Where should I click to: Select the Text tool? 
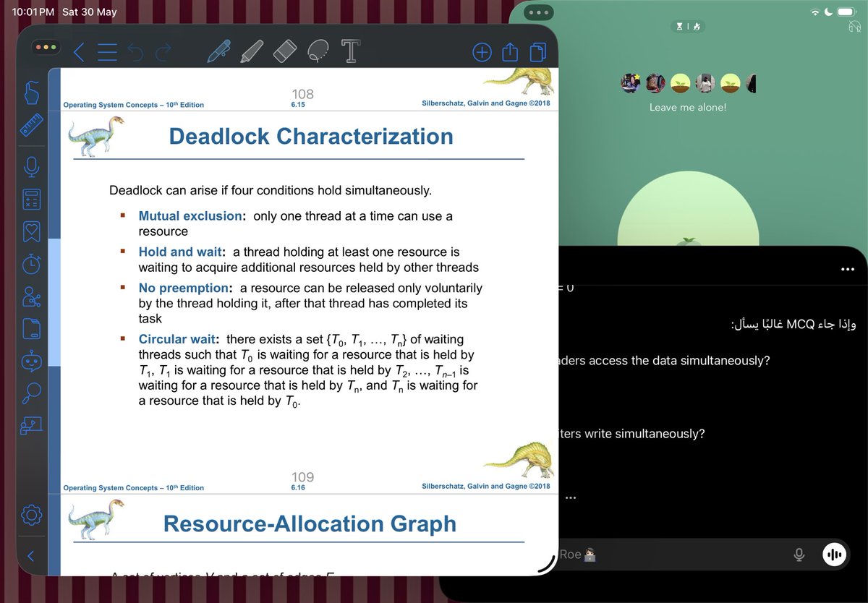click(351, 51)
